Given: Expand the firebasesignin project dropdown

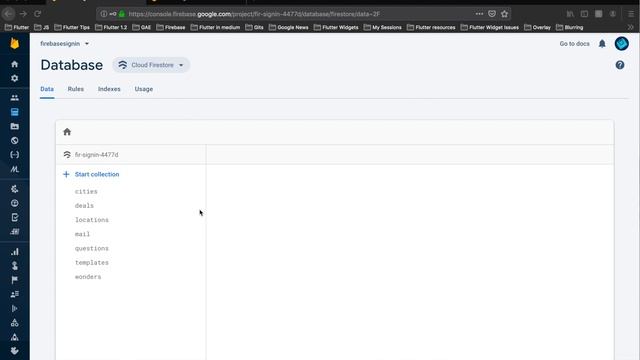Looking at the screenshot, I should point(64,44).
